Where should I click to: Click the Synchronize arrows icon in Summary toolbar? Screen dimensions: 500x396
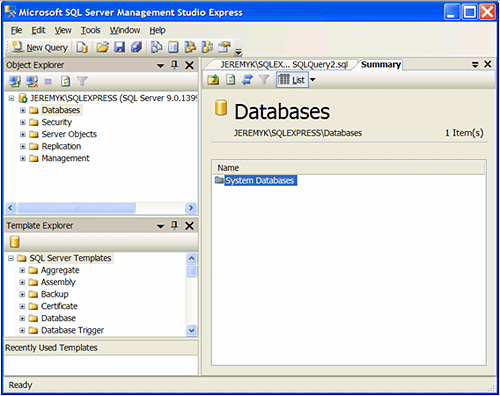pyautogui.click(x=247, y=80)
